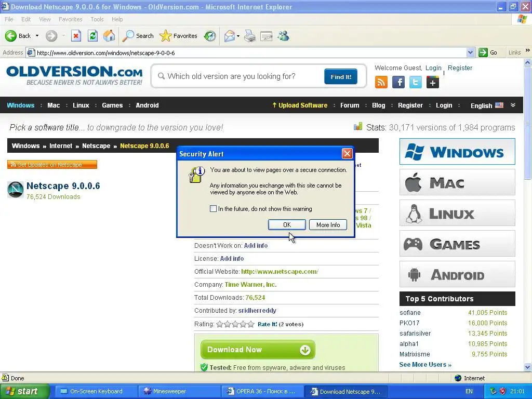Open the Help menu
This screenshot has height=399, width=532.
(117, 19)
